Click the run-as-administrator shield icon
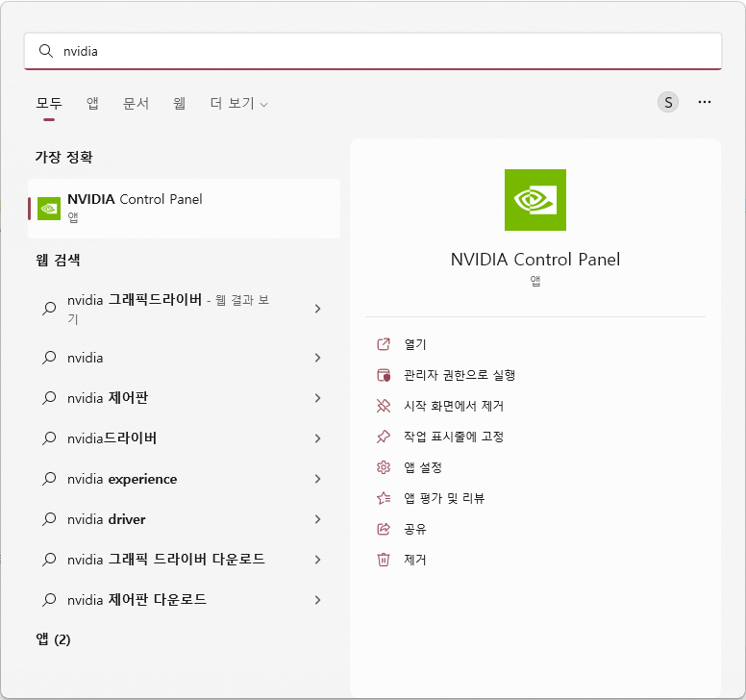This screenshot has width=746, height=700. point(384,375)
